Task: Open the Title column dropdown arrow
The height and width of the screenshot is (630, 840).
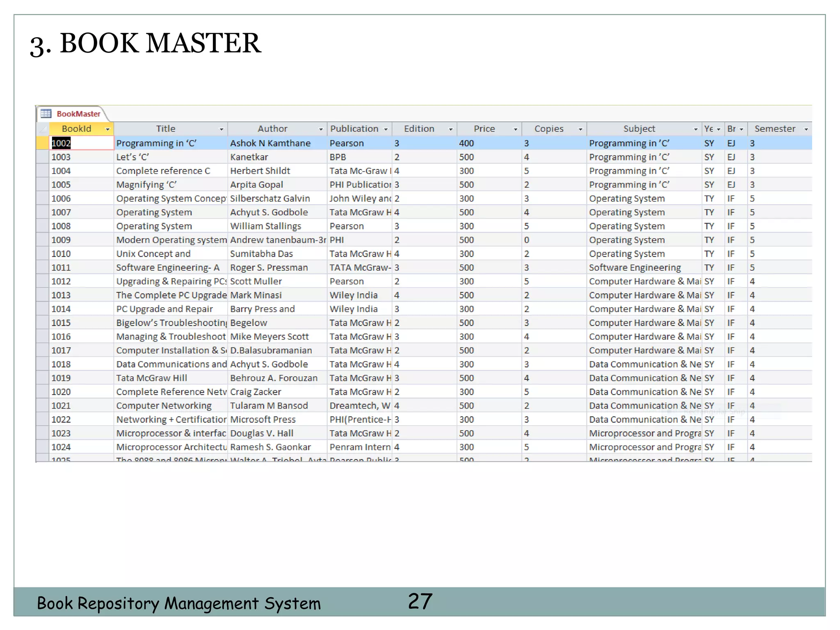Action: click(221, 129)
